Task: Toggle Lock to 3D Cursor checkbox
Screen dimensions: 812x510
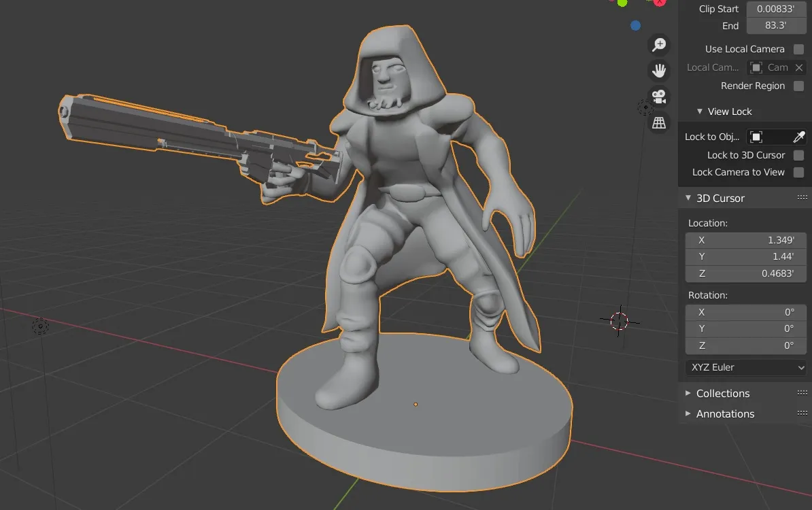Action: [798, 155]
